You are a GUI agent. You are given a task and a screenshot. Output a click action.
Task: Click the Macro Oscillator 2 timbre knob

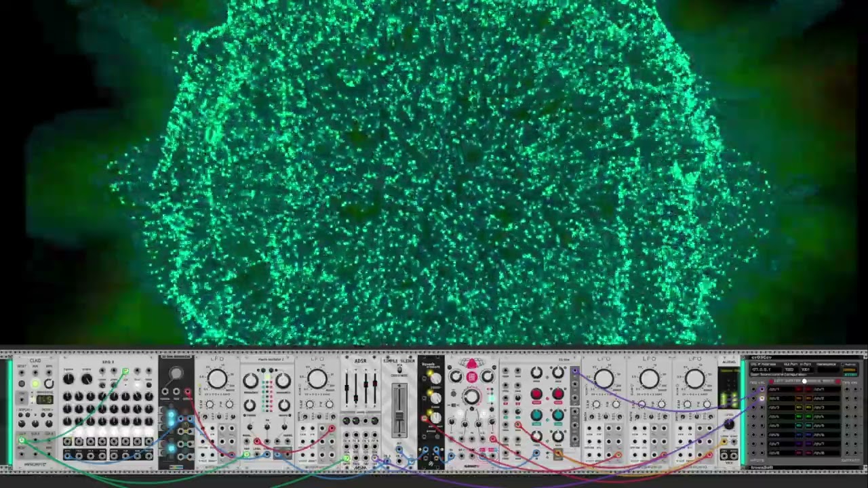point(250,405)
